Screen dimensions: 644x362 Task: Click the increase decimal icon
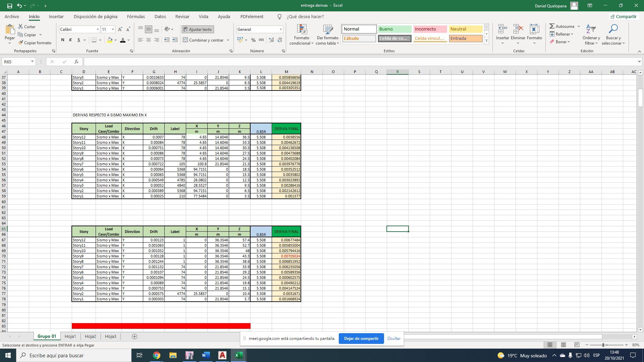(271, 40)
